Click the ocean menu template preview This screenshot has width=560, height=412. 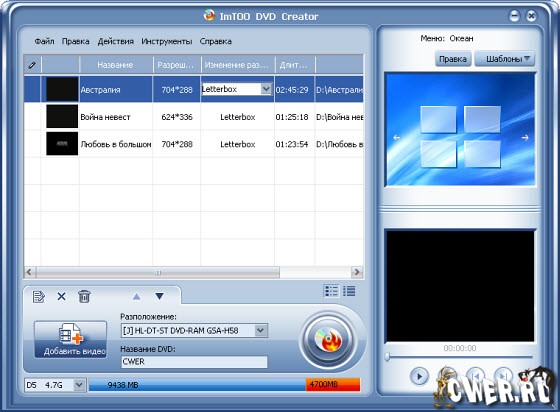[460, 129]
